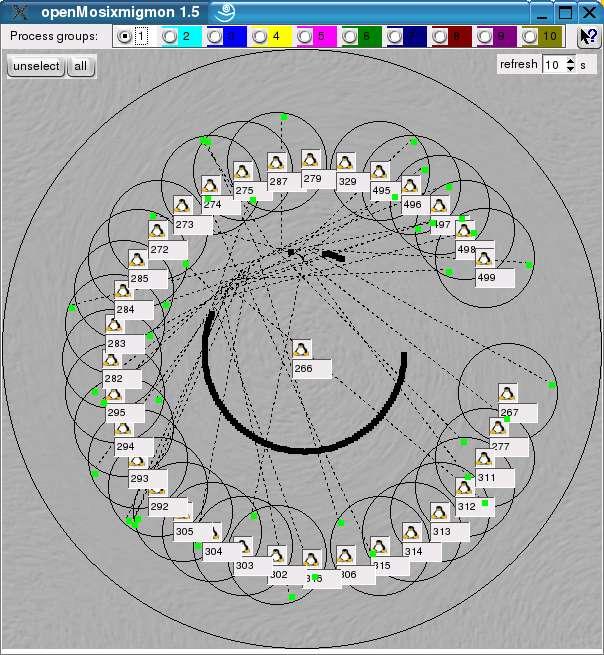Image resolution: width=604 pixels, height=655 pixels.
Task: Choose process group 9 purple radio button
Action: (x=485, y=36)
